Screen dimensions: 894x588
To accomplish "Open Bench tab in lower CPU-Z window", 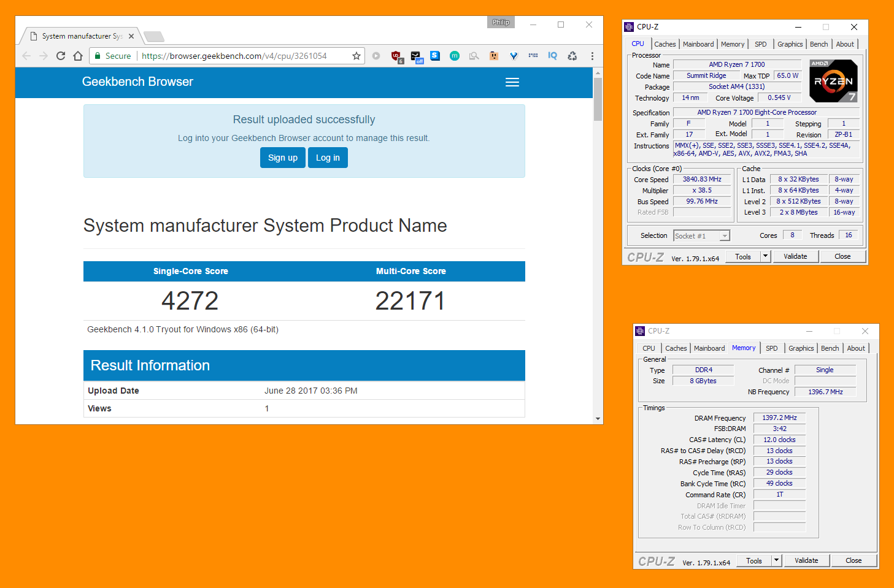I will [x=830, y=348].
